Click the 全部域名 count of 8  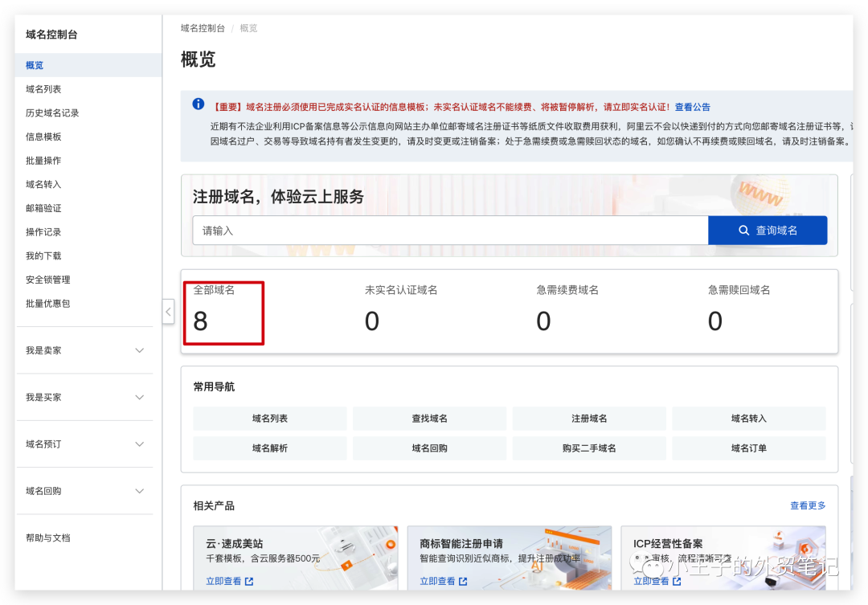point(201,321)
